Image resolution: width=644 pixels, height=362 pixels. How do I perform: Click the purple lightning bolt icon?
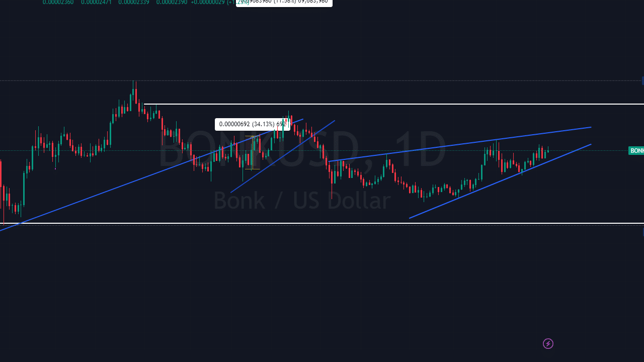[x=548, y=344]
